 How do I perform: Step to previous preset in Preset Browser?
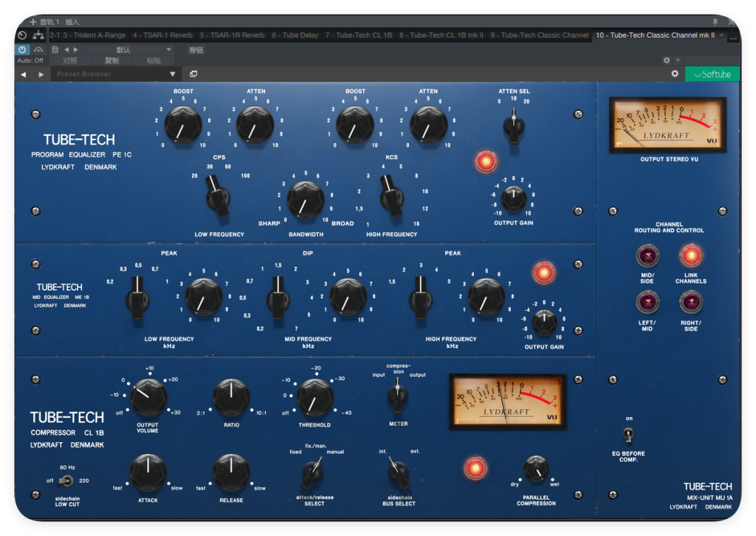[x=23, y=75]
